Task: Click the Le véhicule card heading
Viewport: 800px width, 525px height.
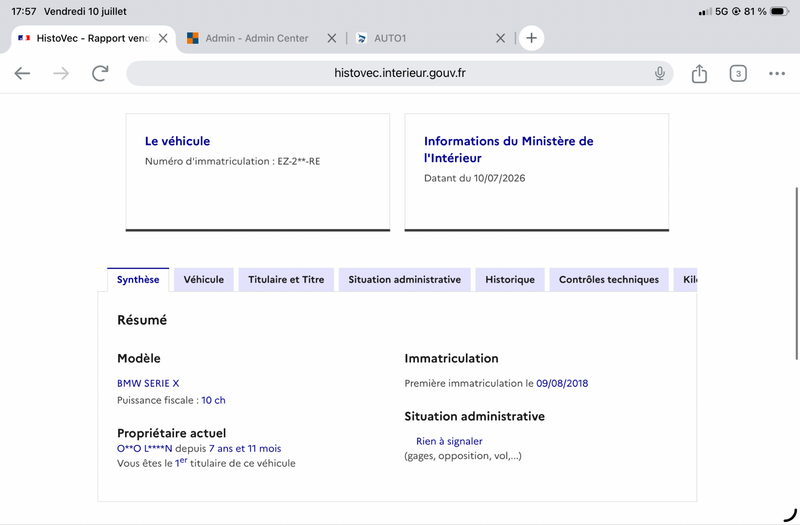Action: pos(178,141)
